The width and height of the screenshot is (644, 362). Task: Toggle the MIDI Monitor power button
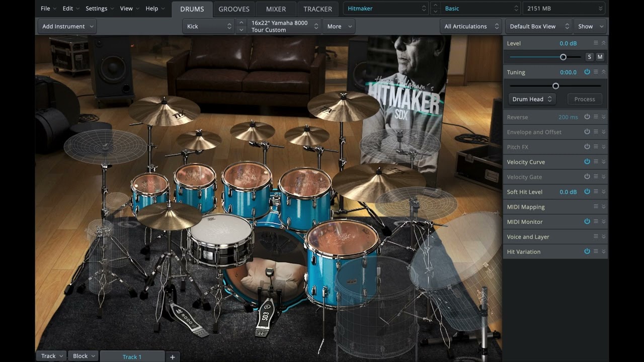point(587,221)
